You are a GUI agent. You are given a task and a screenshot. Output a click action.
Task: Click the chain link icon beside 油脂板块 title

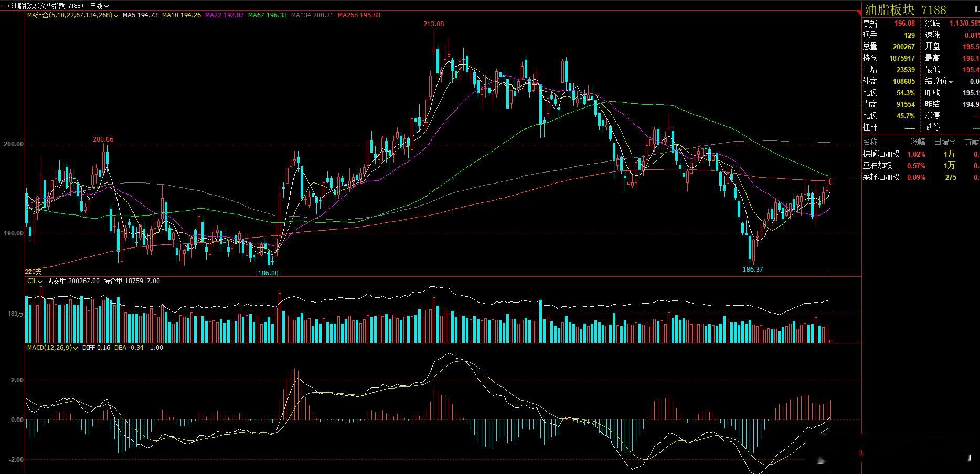6,6
